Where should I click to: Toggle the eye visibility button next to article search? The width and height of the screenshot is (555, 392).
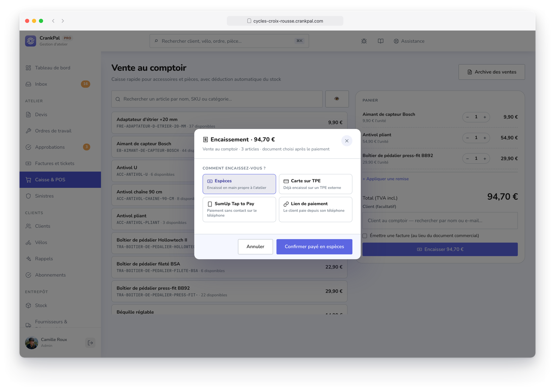(x=337, y=99)
